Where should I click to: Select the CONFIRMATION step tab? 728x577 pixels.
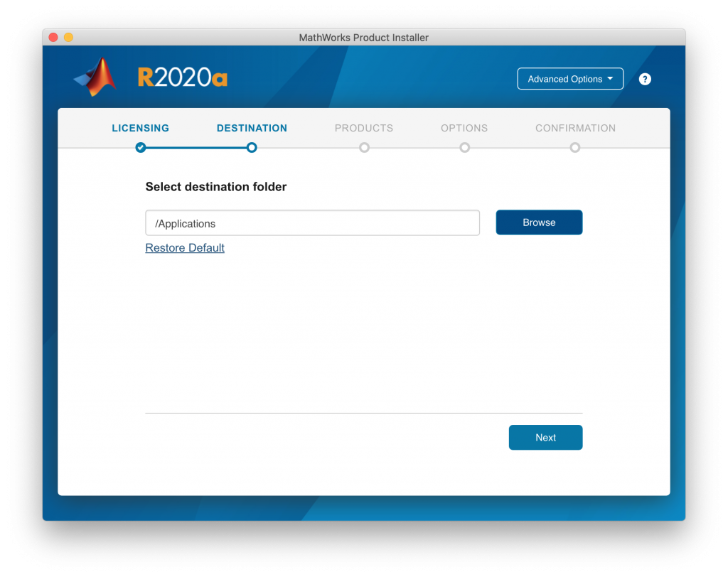[575, 128]
